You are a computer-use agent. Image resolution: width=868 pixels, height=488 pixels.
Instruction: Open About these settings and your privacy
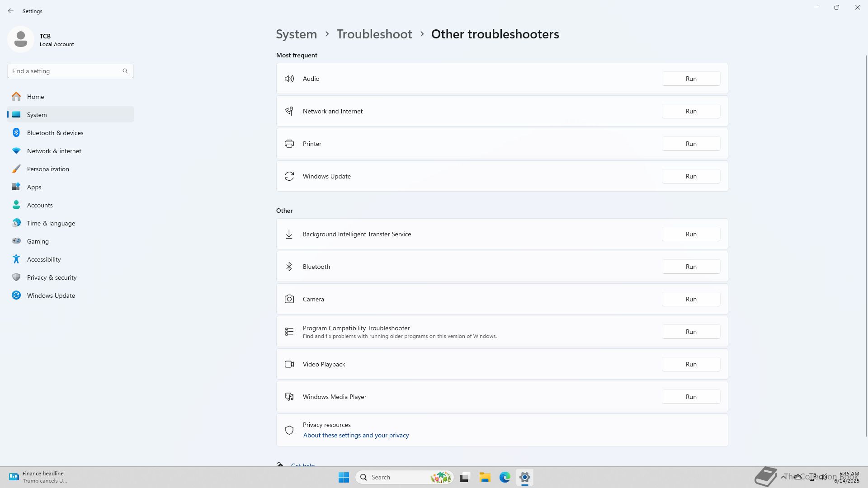pyautogui.click(x=356, y=435)
